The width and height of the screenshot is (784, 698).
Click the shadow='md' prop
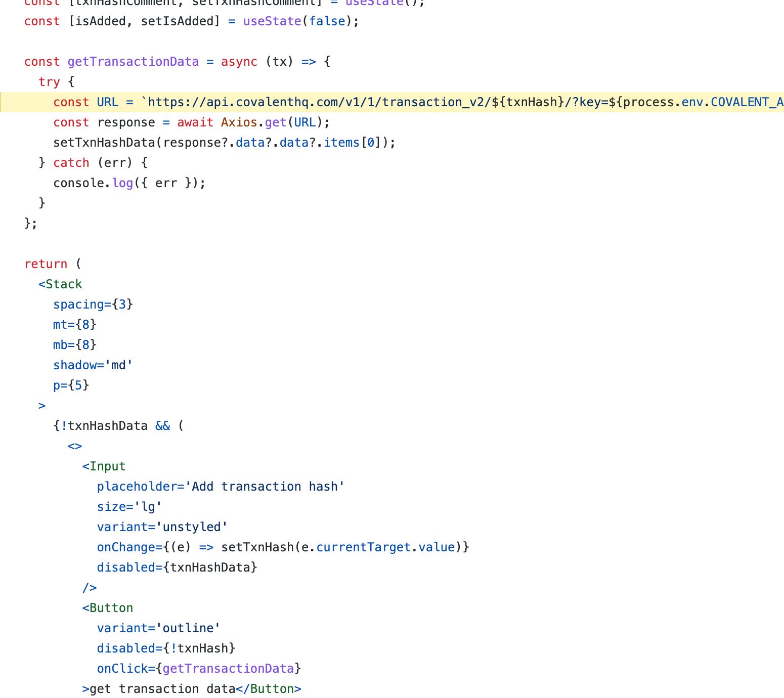coord(93,365)
